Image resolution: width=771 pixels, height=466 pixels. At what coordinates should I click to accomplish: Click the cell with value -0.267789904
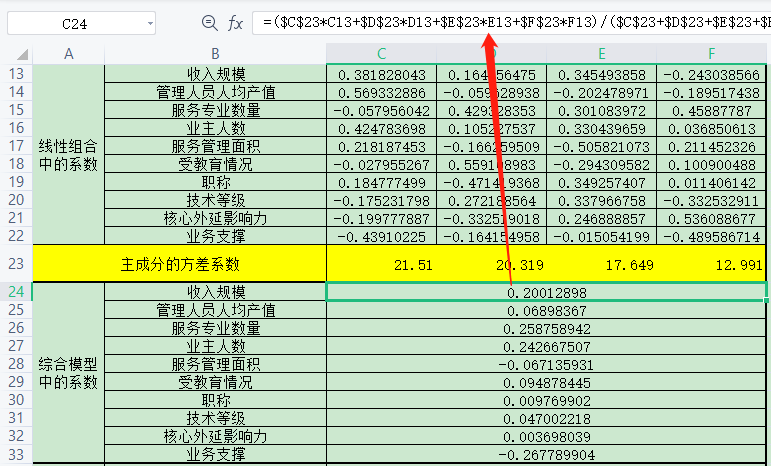546,454
